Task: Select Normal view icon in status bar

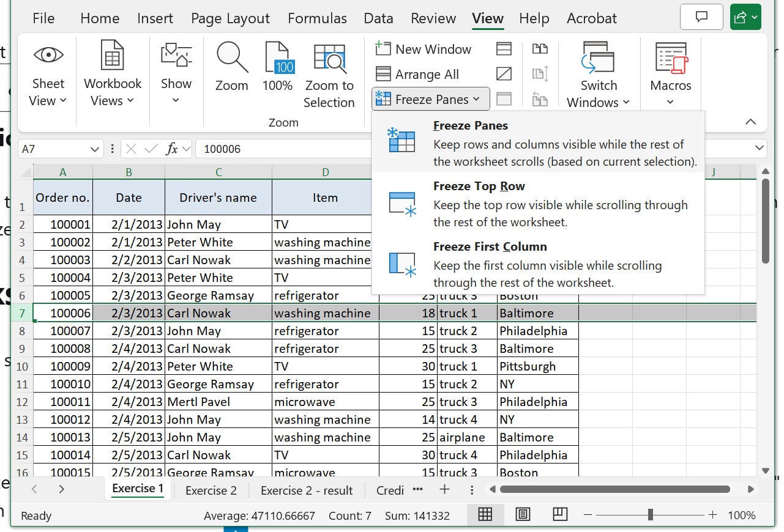Action: coord(485,514)
